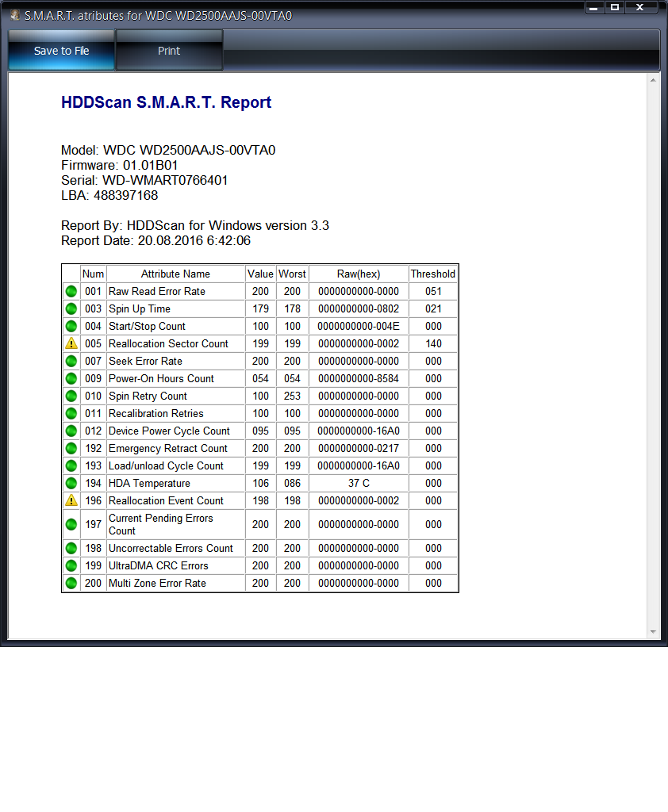Click raw value 0000000000-0802 for Spin Up Time

[x=359, y=309]
